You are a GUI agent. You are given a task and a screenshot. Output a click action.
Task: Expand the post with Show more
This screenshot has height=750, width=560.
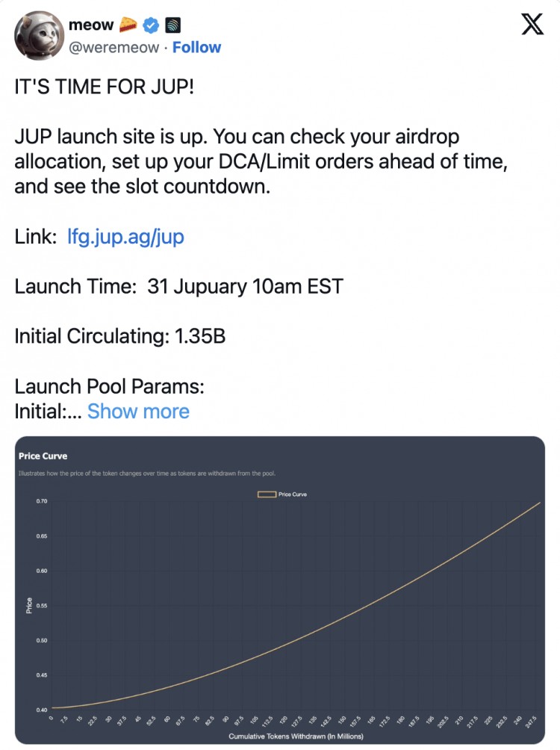138,411
